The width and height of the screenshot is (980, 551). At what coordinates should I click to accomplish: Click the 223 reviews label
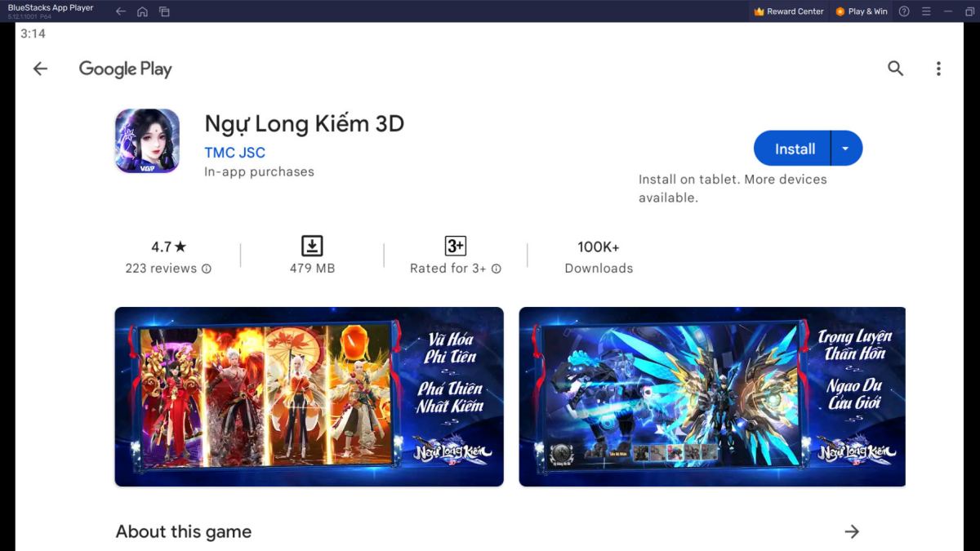(x=161, y=269)
